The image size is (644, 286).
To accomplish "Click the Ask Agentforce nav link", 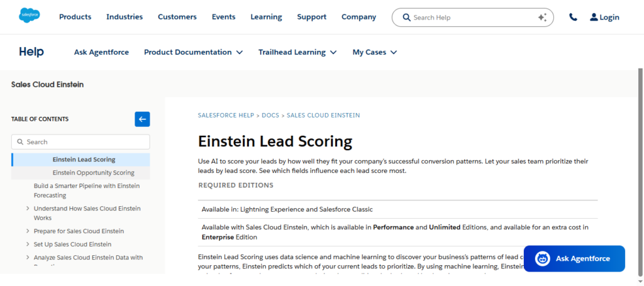I will [101, 52].
